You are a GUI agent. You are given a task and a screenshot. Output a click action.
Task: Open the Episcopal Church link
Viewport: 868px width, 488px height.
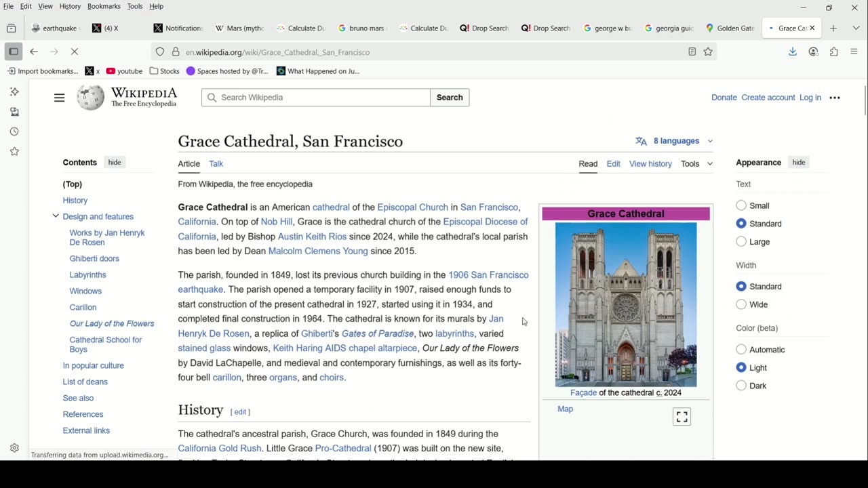point(412,207)
